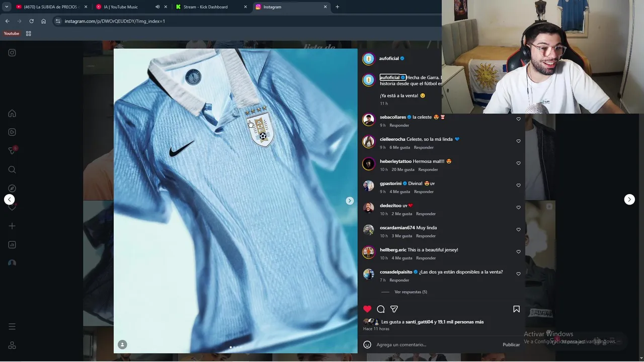
Task: Click the Agrega un comentario input field
Action: point(438,345)
